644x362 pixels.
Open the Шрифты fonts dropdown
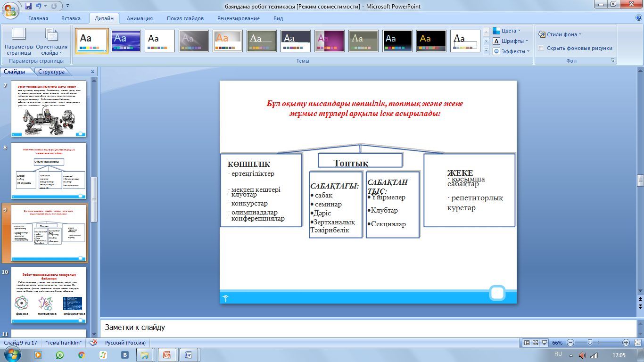pos(511,41)
